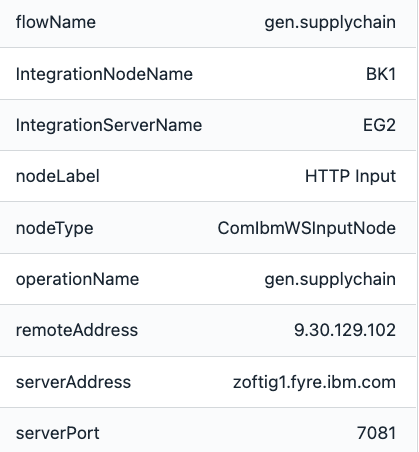Select the EG2 integration server value
Image resolution: width=419 pixels, height=452 pixels.
379,125
